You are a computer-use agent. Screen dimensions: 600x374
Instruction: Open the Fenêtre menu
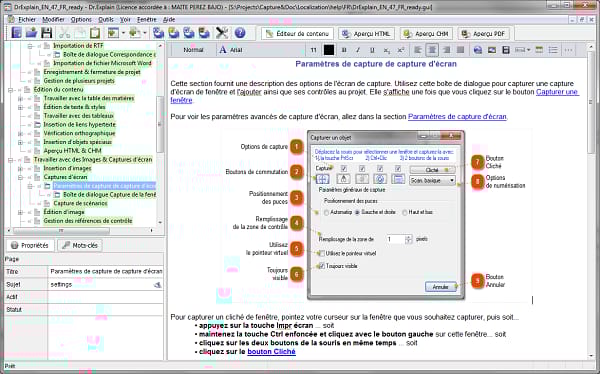coord(147,20)
